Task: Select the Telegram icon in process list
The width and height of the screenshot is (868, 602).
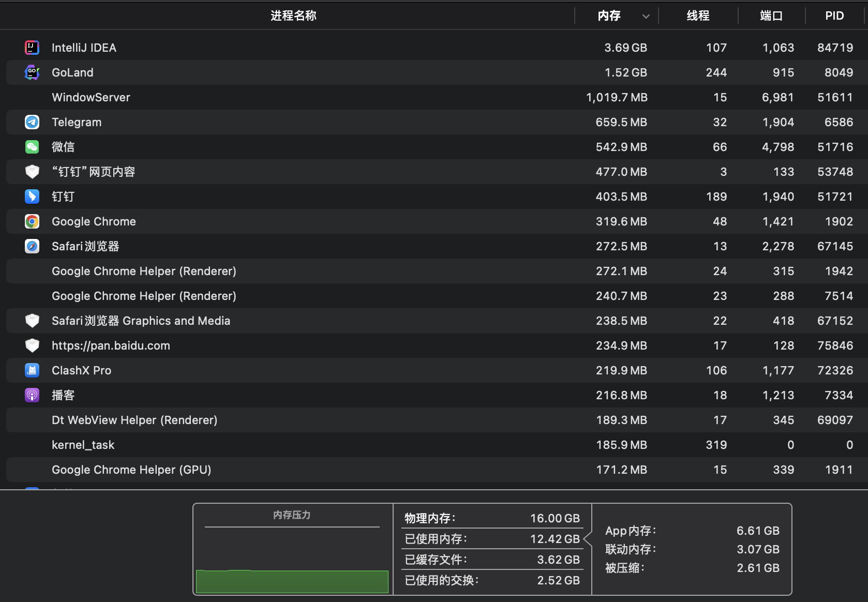Action: [x=32, y=122]
